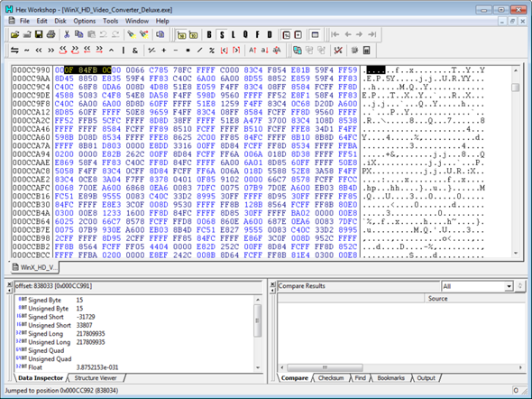The height and width of the screenshot is (399, 532).
Task: Click the checksum red checkmark icon
Action: click(338, 51)
